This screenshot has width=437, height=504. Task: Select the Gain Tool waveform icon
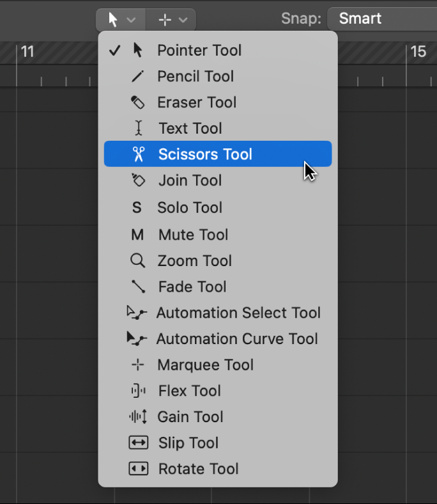point(138,416)
